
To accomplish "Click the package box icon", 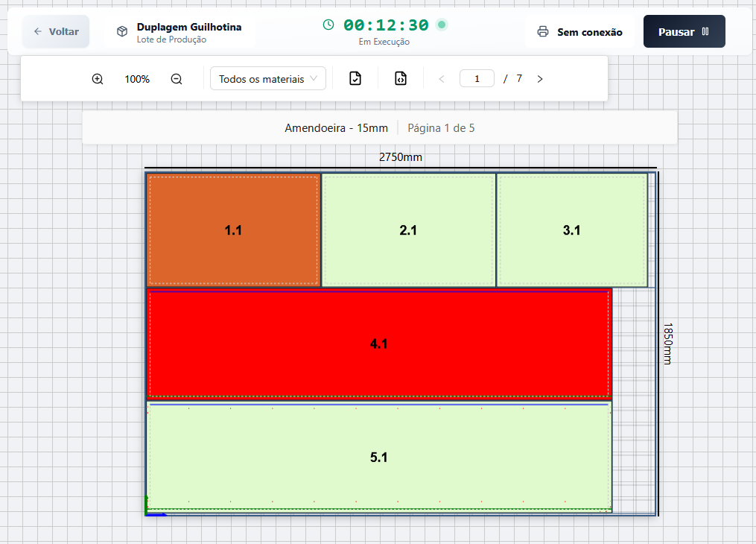I will (122, 32).
